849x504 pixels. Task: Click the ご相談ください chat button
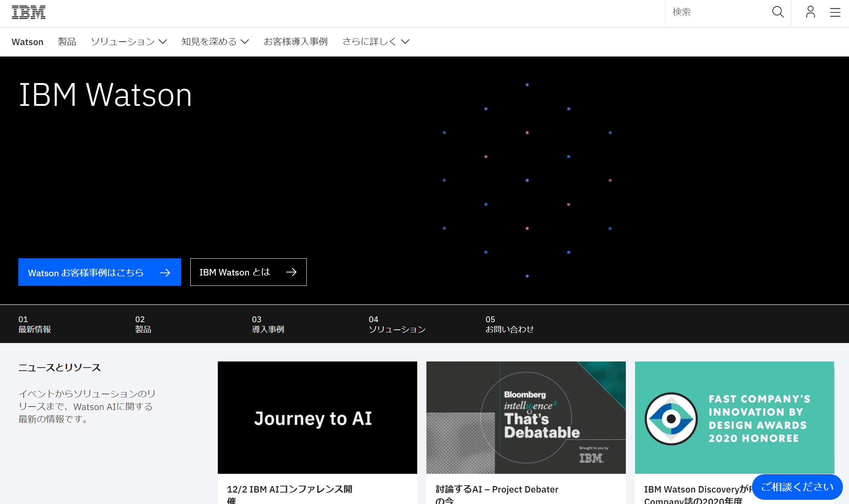(x=797, y=487)
